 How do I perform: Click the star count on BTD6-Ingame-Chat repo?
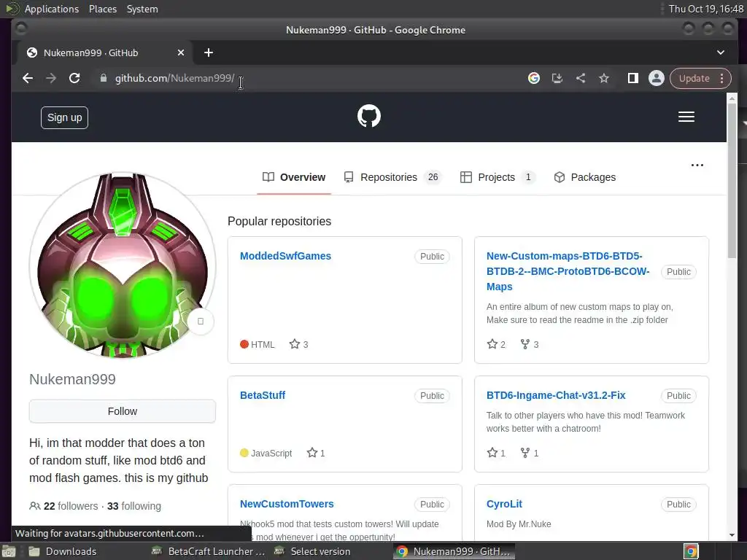496,453
